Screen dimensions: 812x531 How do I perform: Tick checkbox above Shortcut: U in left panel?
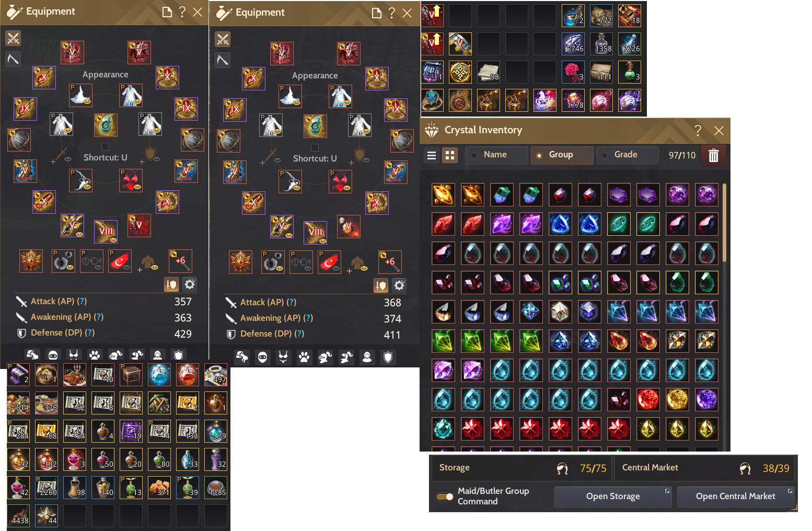[105, 147]
